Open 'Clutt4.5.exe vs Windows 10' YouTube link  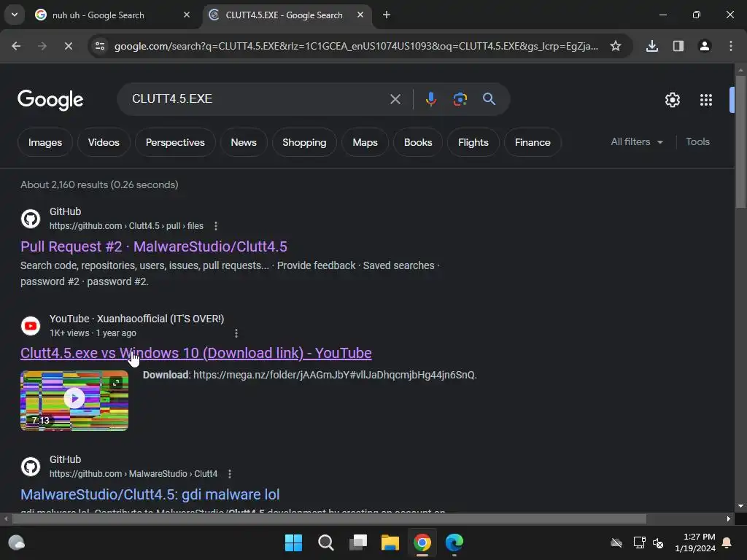click(x=196, y=353)
